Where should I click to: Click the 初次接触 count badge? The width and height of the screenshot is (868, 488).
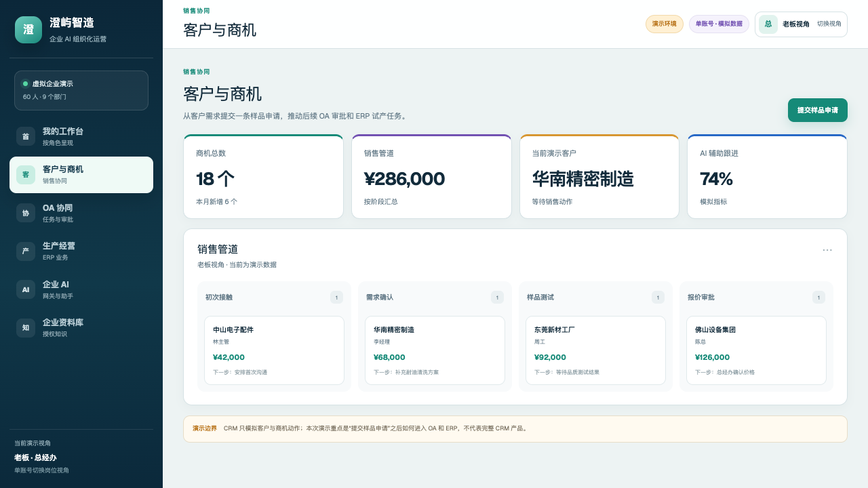pyautogui.click(x=336, y=297)
